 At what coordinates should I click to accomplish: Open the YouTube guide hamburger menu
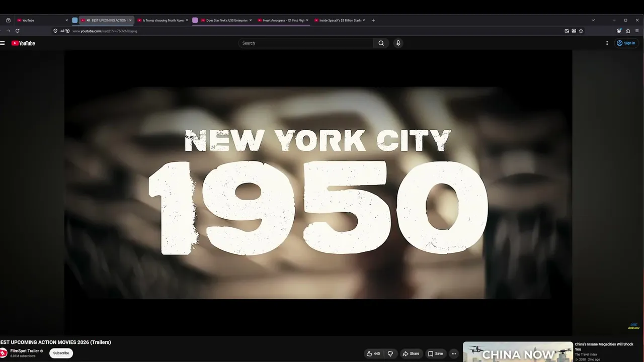[3, 43]
